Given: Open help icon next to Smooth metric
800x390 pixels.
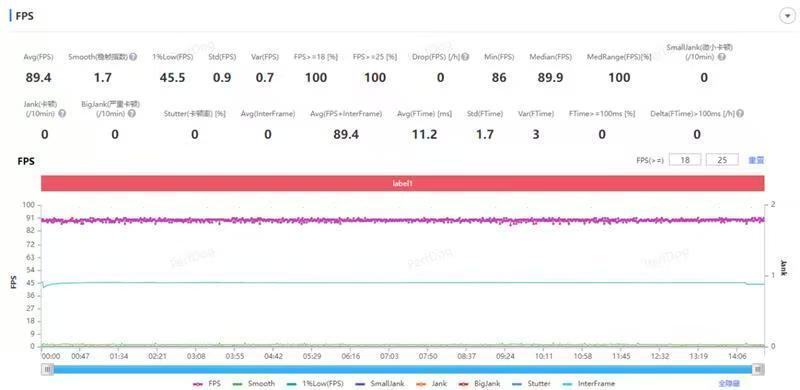Looking at the screenshot, I should [133, 57].
